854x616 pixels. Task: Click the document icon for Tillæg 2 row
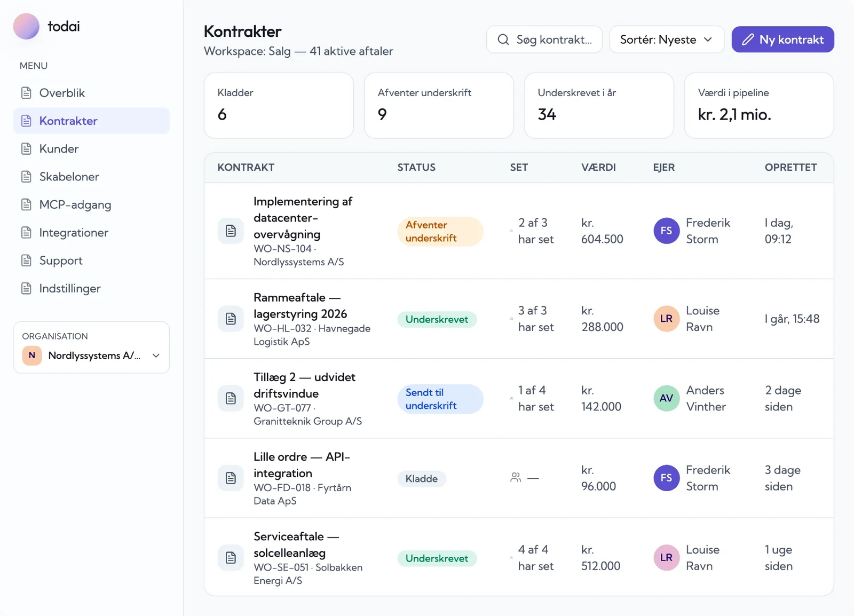pos(231,398)
